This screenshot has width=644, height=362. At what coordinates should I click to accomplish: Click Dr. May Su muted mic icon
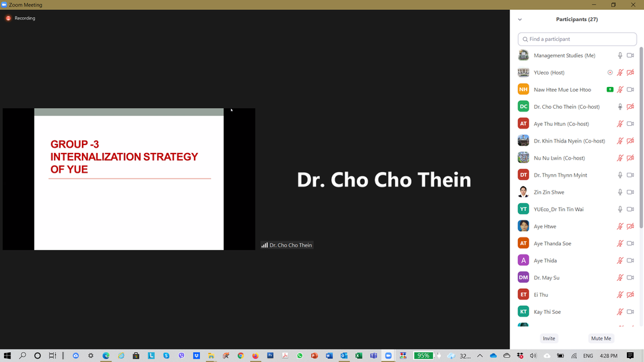click(x=620, y=278)
